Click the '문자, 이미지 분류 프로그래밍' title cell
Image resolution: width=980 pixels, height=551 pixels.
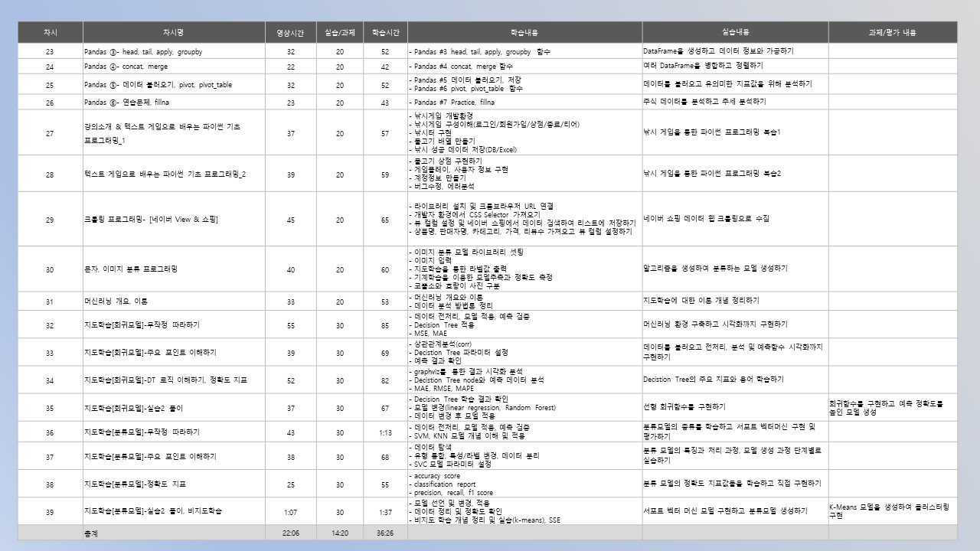pos(131,269)
